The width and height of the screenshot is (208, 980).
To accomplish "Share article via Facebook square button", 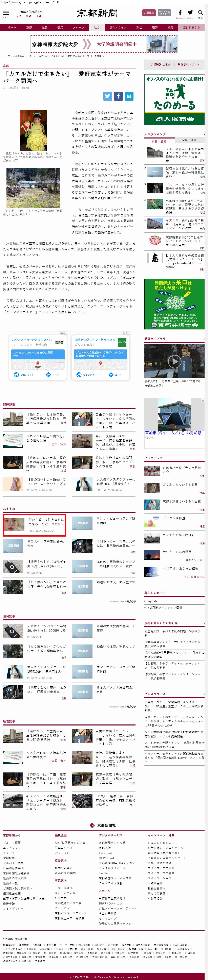I will [118, 96].
